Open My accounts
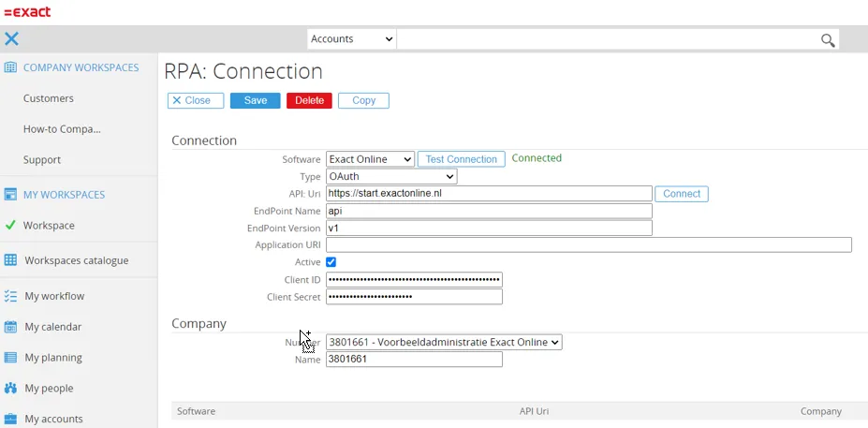Image resolution: width=868 pixels, height=428 pixels. (53, 419)
